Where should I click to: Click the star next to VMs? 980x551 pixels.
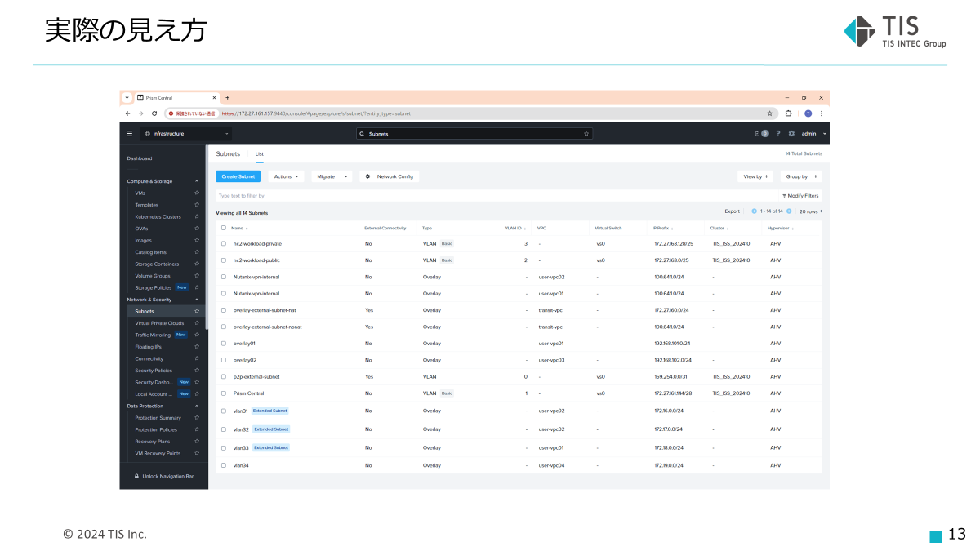197,193
